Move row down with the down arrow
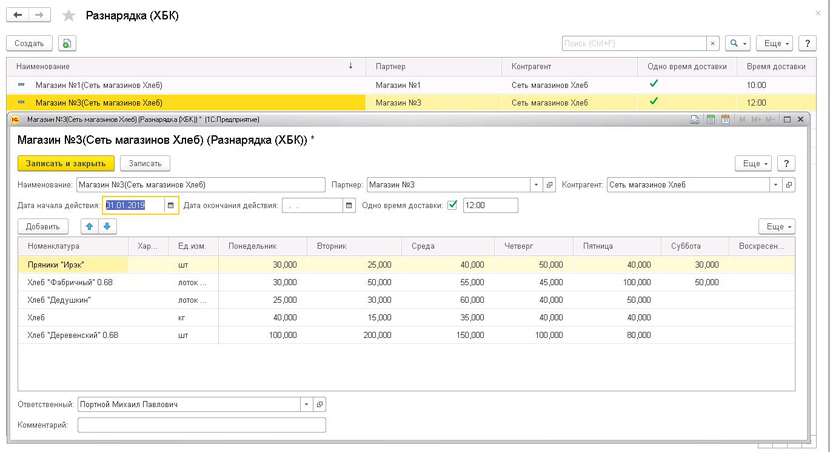 (107, 227)
